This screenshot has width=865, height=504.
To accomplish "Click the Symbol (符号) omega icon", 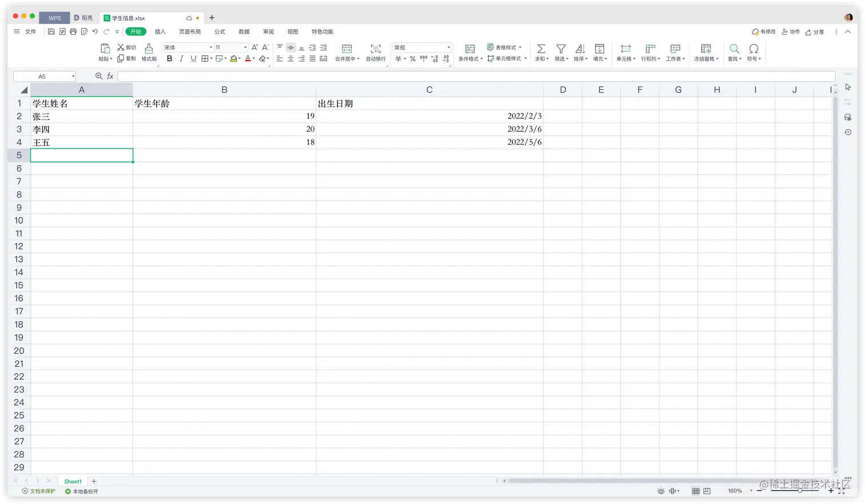I will [754, 49].
